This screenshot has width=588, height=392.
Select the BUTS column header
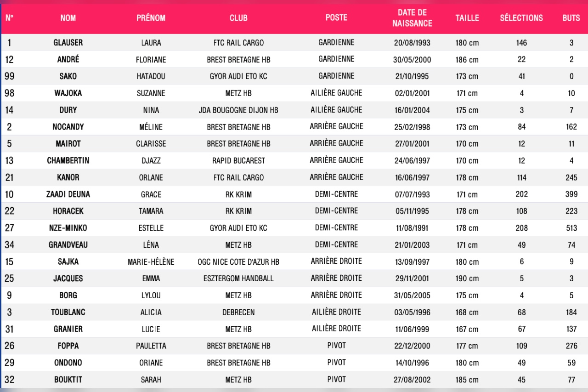(571, 18)
